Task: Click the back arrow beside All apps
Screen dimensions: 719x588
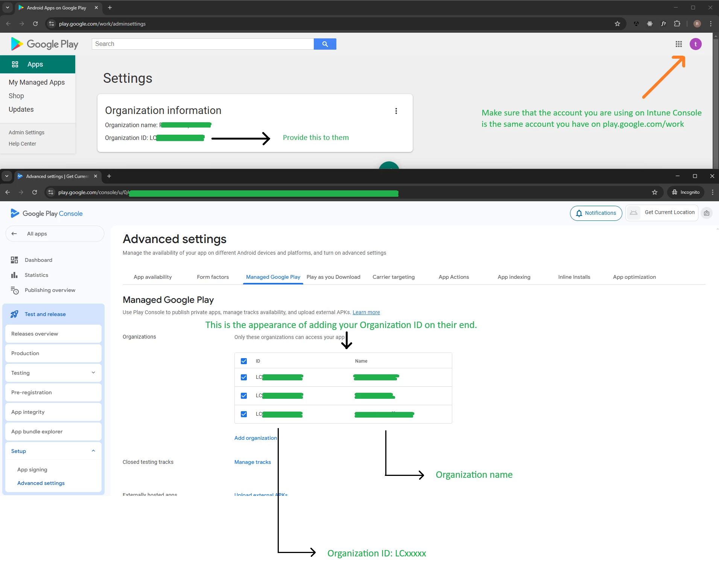Action: pyautogui.click(x=14, y=234)
